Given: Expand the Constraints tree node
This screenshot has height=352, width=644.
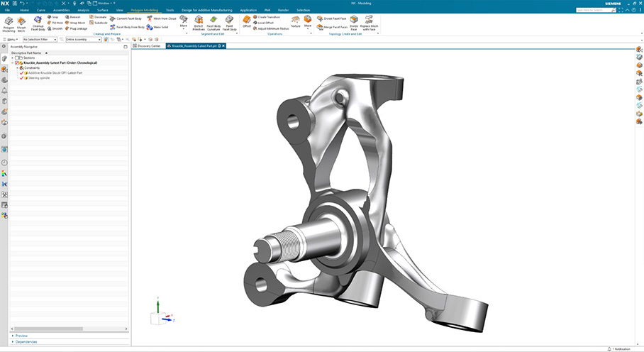Looking at the screenshot, I should (16, 67).
